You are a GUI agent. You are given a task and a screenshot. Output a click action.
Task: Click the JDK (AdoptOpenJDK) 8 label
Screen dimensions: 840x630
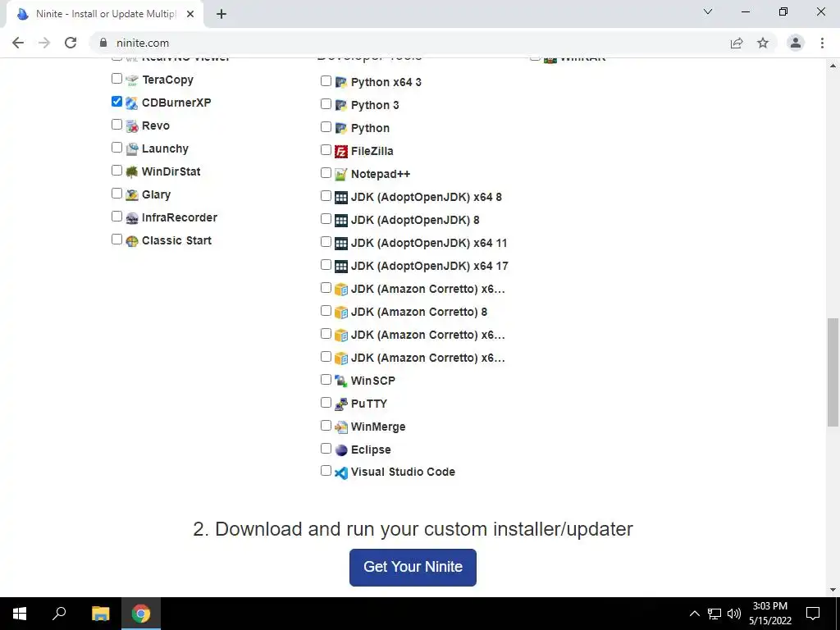[415, 220]
